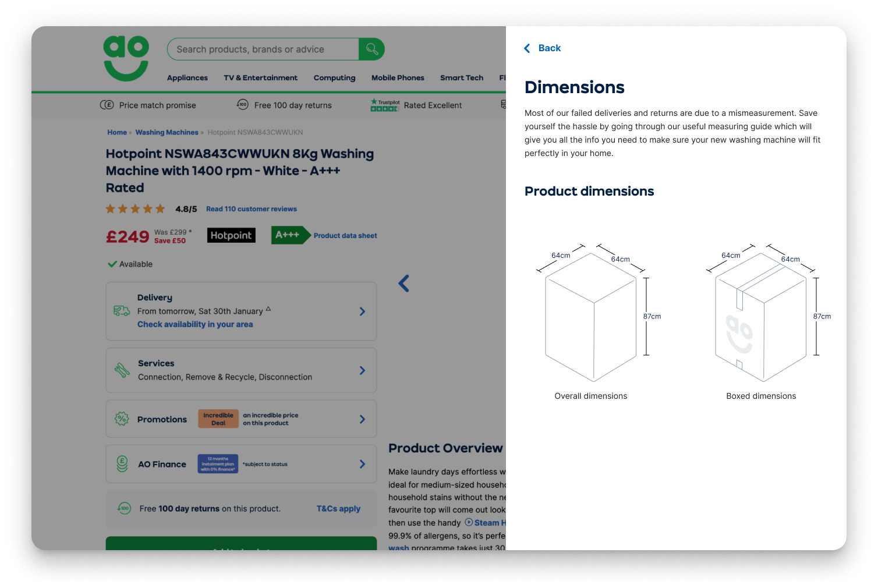
Task: Click 'Hotpoint NSWA843CWWUKN' breadcrumb text
Action: click(255, 133)
